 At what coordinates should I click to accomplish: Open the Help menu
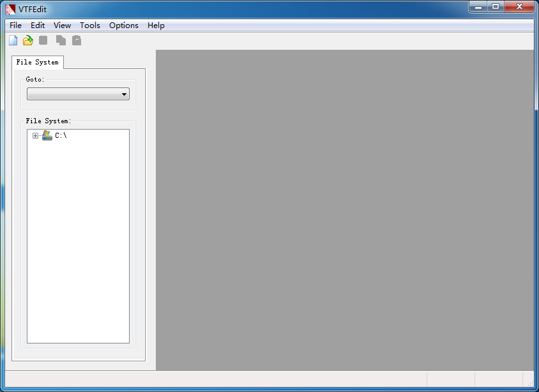click(156, 26)
